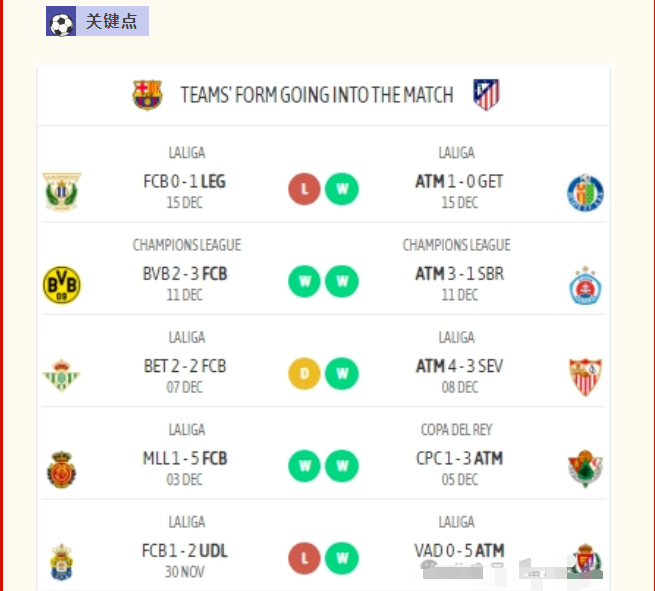Open the Slovan Bratislava crest
655x591 pixels.
(585, 284)
